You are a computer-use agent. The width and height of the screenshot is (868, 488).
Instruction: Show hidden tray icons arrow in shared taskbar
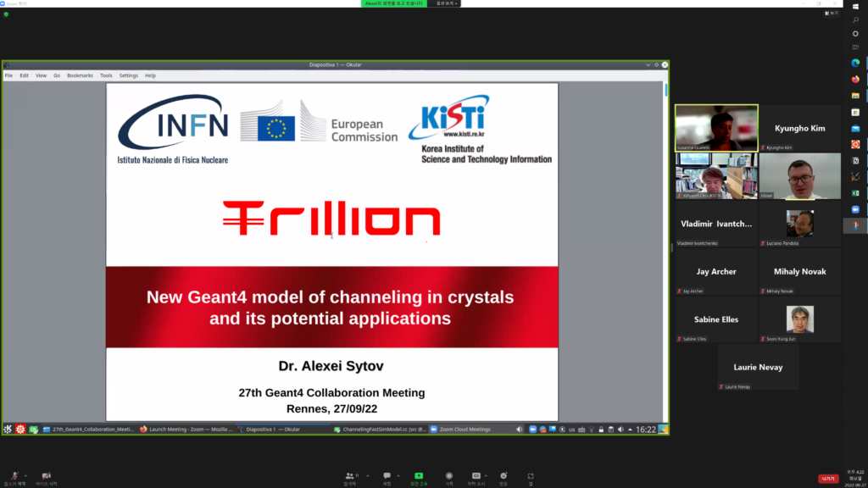pyautogui.click(x=630, y=430)
